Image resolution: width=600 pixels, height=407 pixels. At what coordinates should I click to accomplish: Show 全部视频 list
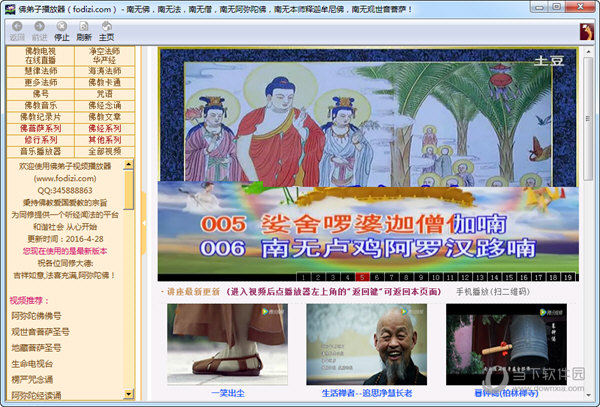[x=105, y=151]
